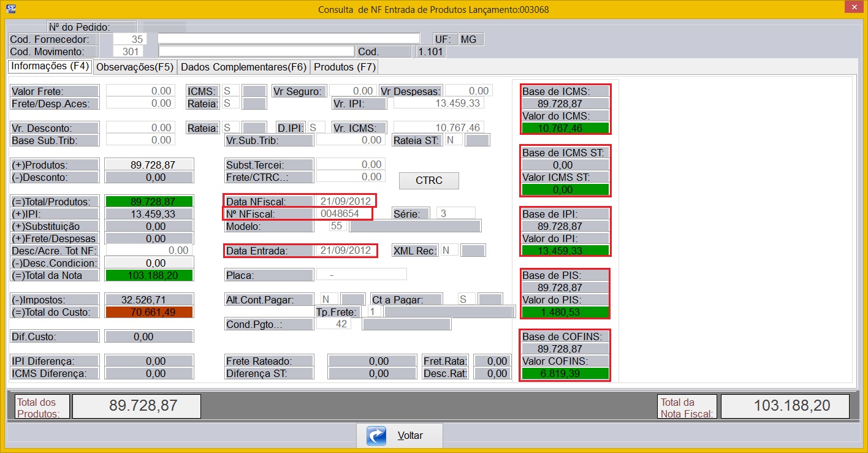
Task: Click the Série field
Action: pos(455,214)
